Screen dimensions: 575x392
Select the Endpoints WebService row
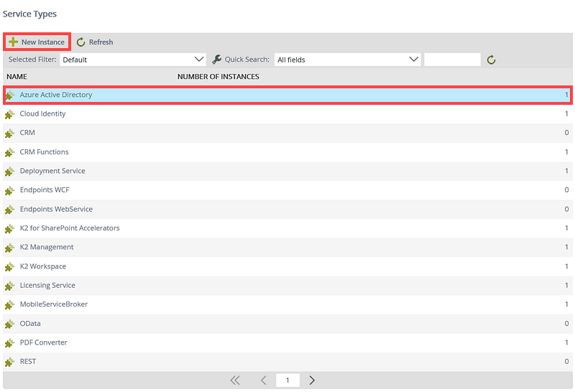(287, 209)
